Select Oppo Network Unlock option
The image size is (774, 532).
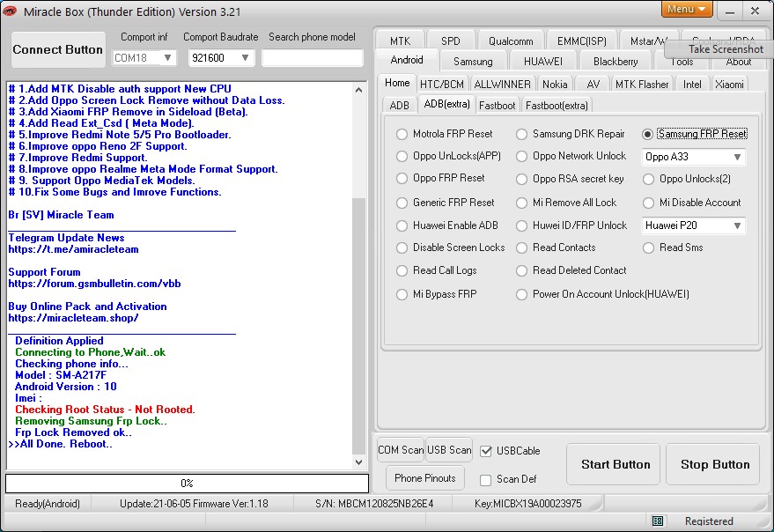(x=571, y=156)
